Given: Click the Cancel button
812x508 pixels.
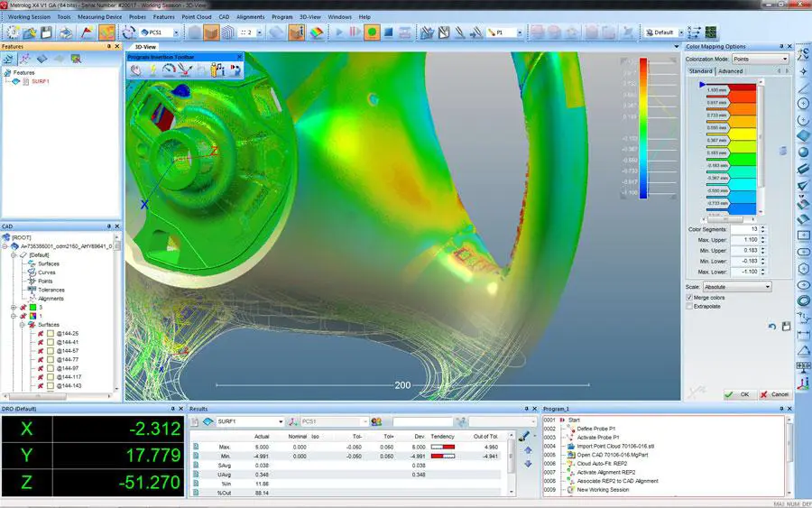Looking at the screenshot, I should tap(774, 394).
